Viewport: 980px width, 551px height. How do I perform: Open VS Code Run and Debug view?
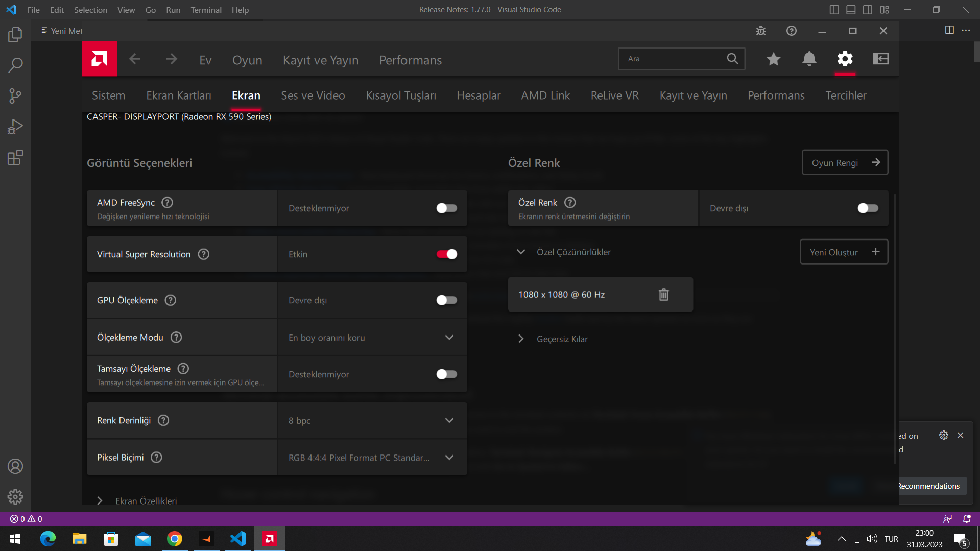click(x=15, y=127)
